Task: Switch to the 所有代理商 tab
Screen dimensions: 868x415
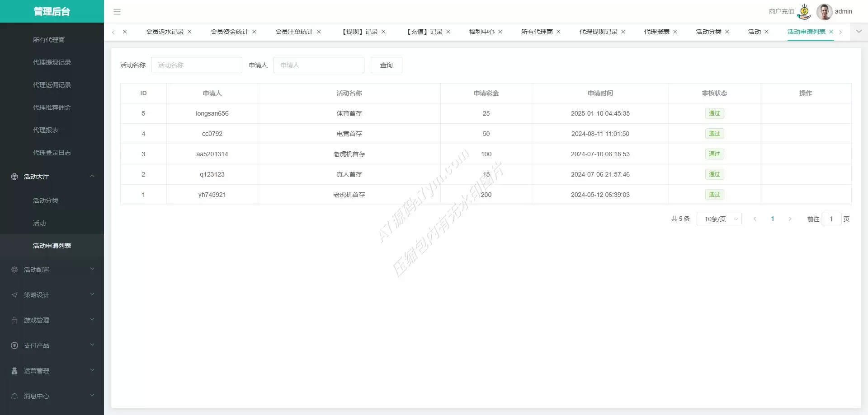Action: tap(537, 32)
